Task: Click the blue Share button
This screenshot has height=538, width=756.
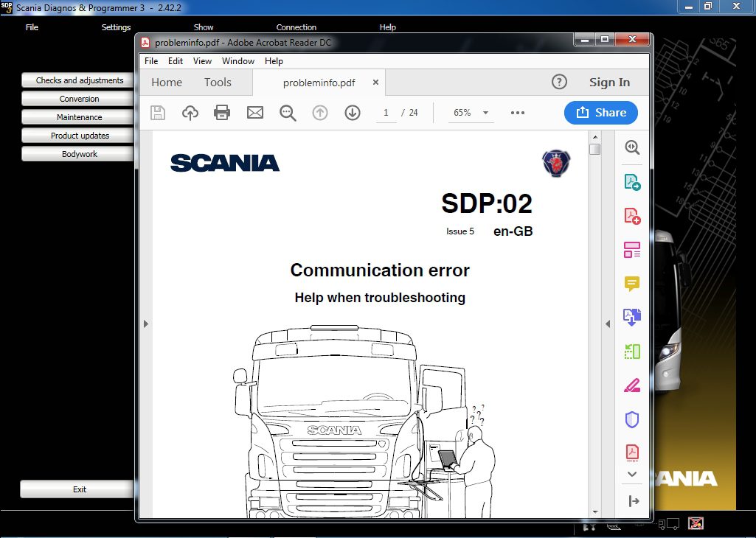Action: (x=601, y=112)
